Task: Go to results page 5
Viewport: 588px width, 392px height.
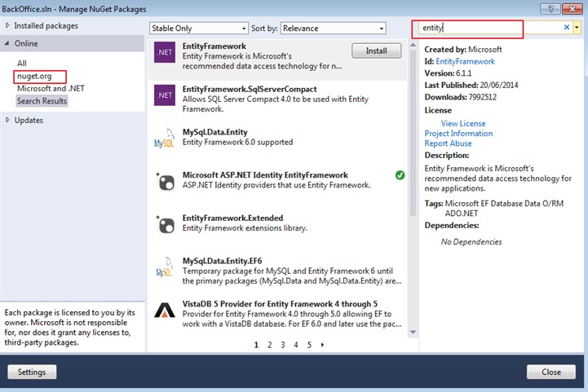Action: pos(309,345)
